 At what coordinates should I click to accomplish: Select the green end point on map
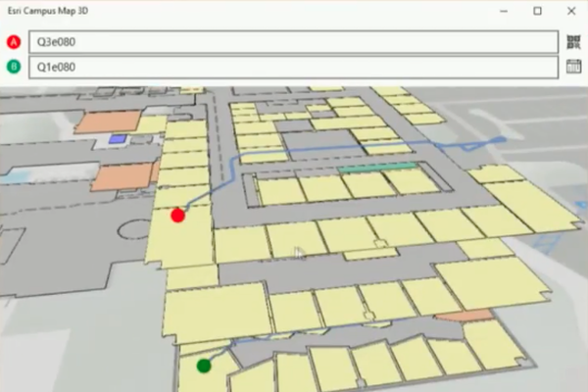click(204, 366)
